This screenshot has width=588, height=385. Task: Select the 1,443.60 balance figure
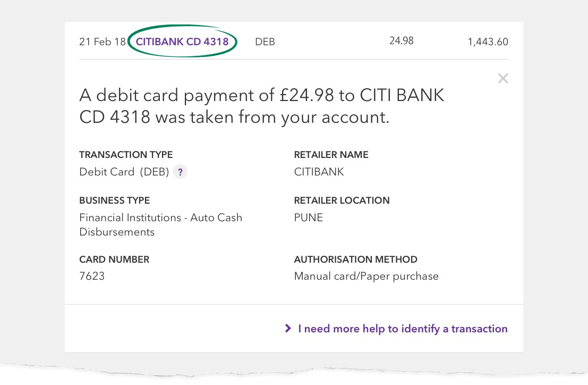(x=488, y=41)
